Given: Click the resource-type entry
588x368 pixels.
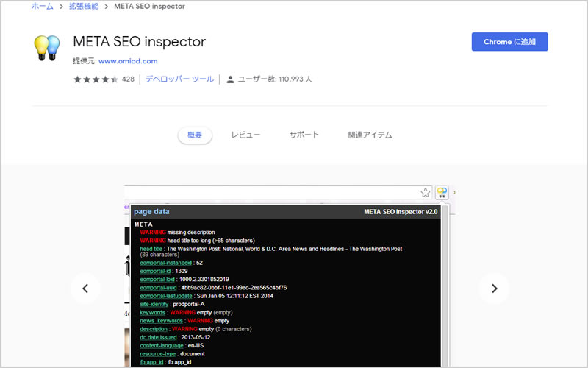Looking at the screenshot, I should 172,354.
